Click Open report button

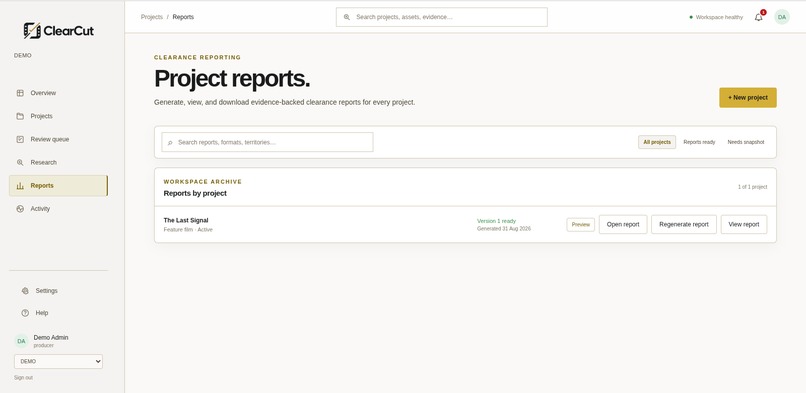click(623, 224)
